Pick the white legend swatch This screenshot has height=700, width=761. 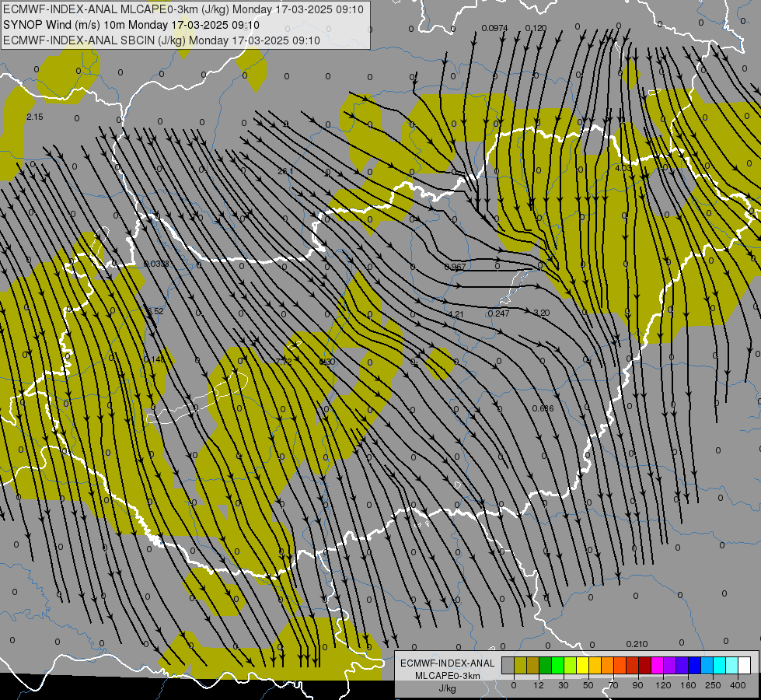click(744, 665)
